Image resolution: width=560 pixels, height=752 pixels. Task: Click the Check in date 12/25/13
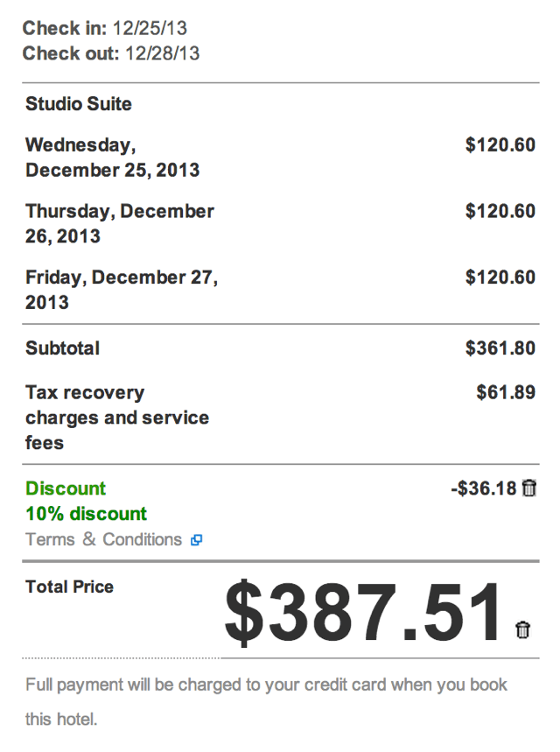(x=150, y=28)
